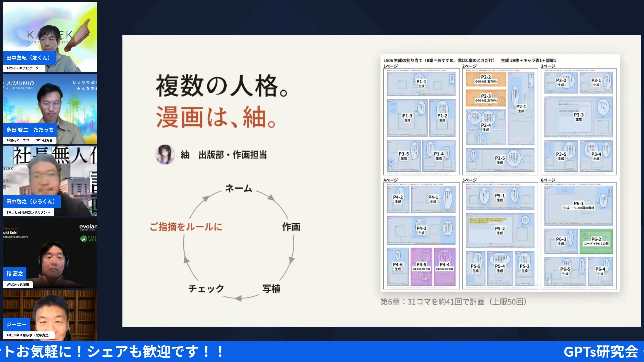Click panel P5-2 on page 5
Viewport: 644px width, 362px height.
(500, 230)
